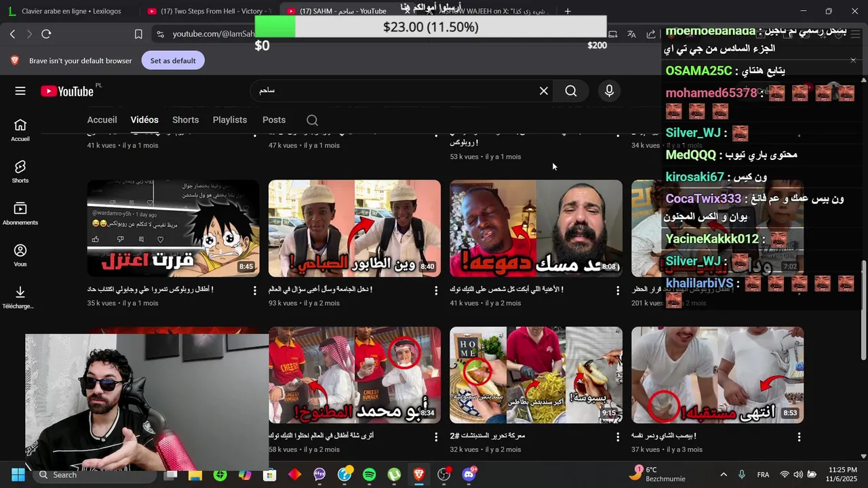Open options for the قررت اعتزل video
The width and height of the screenshot is (868, 488).
[254, 290]
